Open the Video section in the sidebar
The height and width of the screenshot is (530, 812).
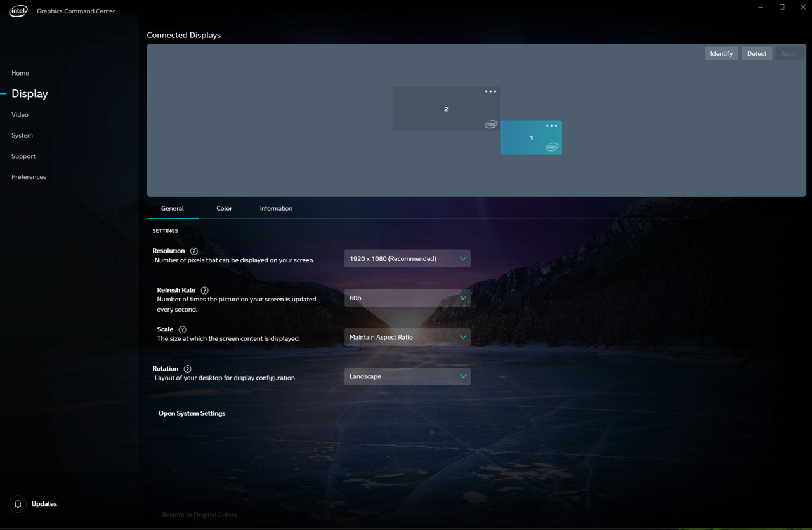(20, 115)
